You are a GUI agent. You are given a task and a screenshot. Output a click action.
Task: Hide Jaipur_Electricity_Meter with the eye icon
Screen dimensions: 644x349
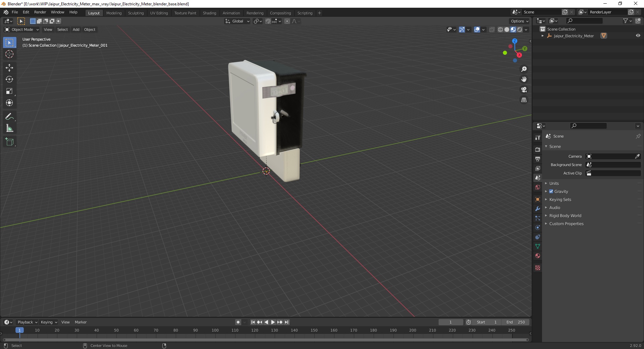pos(638,36)
